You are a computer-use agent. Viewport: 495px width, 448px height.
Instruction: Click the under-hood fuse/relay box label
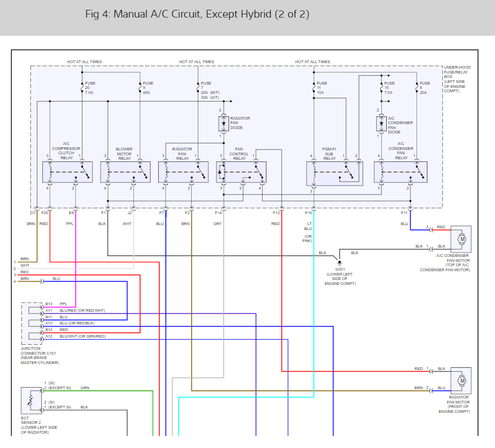457,79
